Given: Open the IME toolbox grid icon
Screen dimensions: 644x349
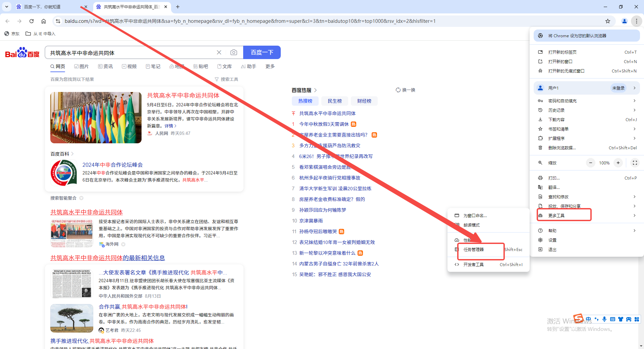Looking at the screenshot, I should click(x=637, y=319).
